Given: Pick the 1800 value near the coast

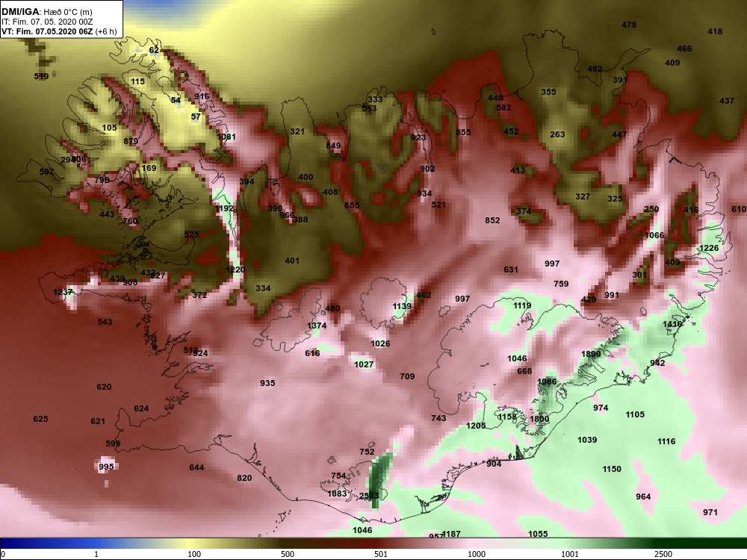Looking at the screenshot, I should click(x=539, y=419).
